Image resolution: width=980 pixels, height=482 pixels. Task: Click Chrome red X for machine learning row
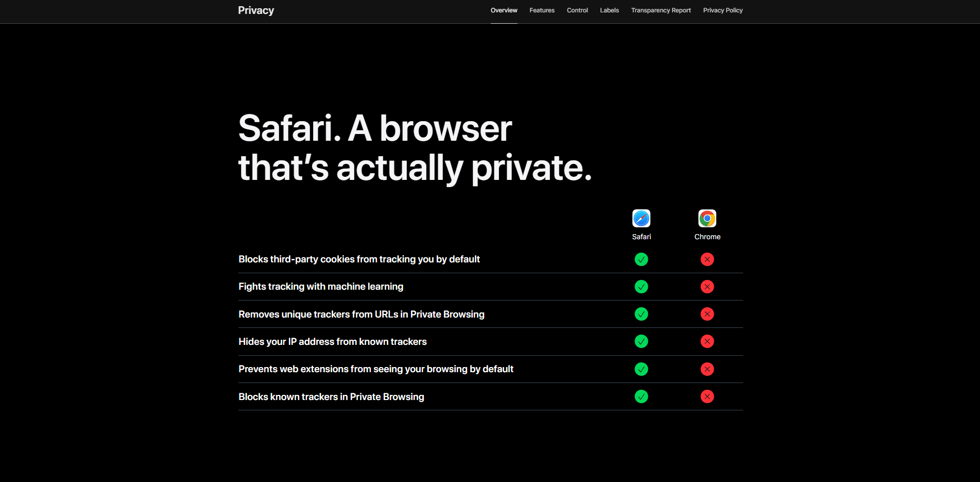(707, 287)
